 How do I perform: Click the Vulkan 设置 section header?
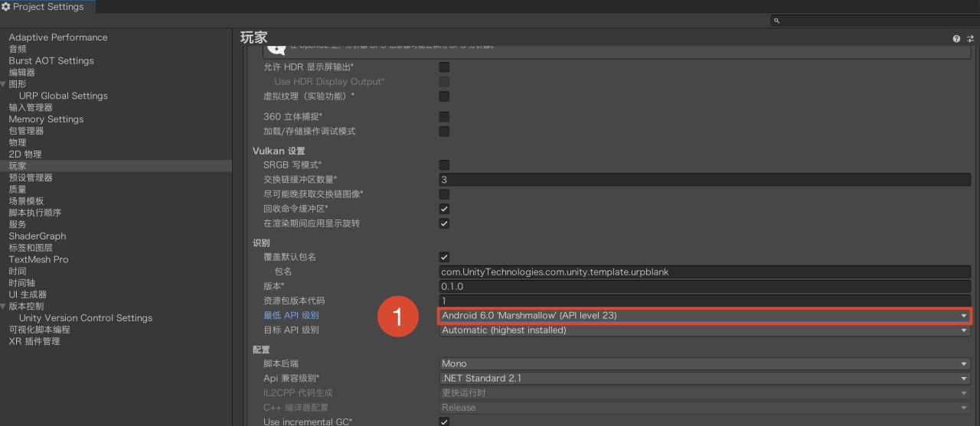click(x=279, y=151)
